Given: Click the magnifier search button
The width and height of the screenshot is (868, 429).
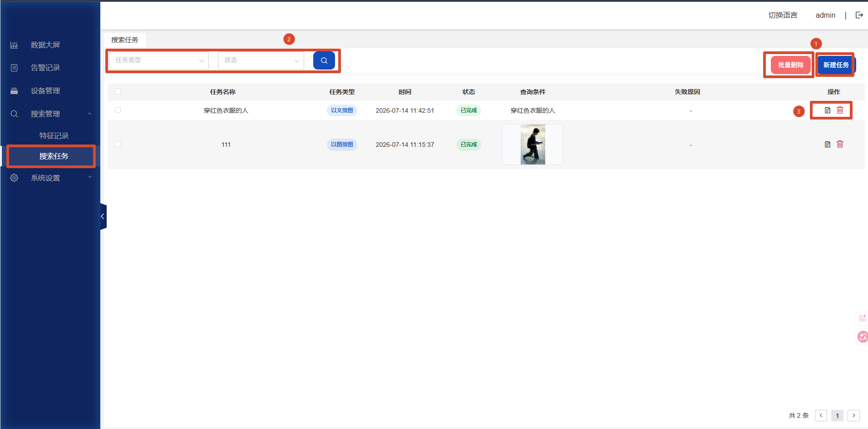Looking at the screenshot, I should pos(324,60).
